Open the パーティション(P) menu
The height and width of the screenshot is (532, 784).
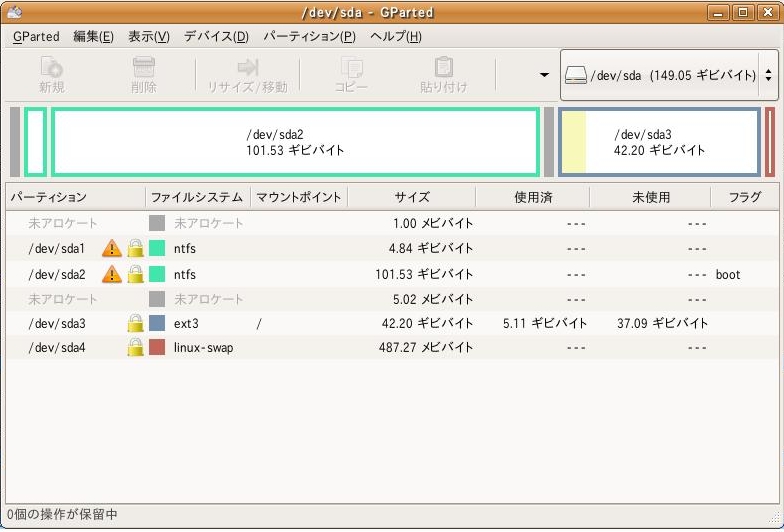310,36
